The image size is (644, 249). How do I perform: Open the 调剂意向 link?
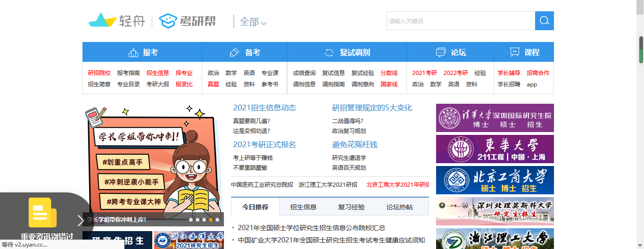pos(363,84)
